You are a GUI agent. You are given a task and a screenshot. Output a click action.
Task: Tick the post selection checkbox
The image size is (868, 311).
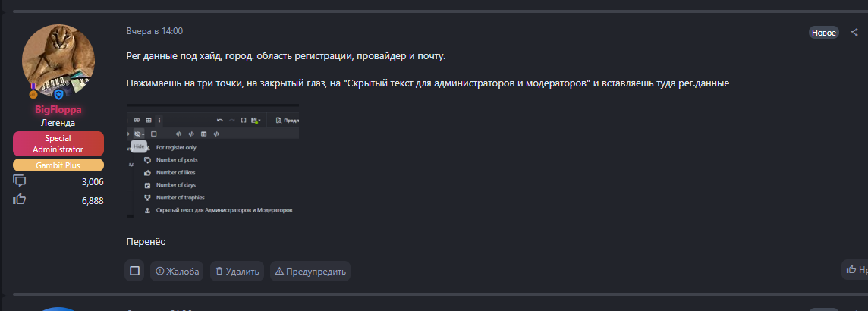pos(134,271)
